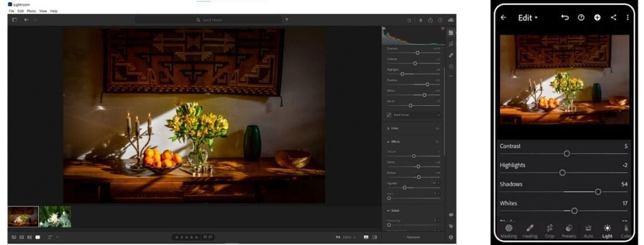Click the desktop Highlights slider handle
This screenshot has width=644, height=245.
[x=402, y=74]
